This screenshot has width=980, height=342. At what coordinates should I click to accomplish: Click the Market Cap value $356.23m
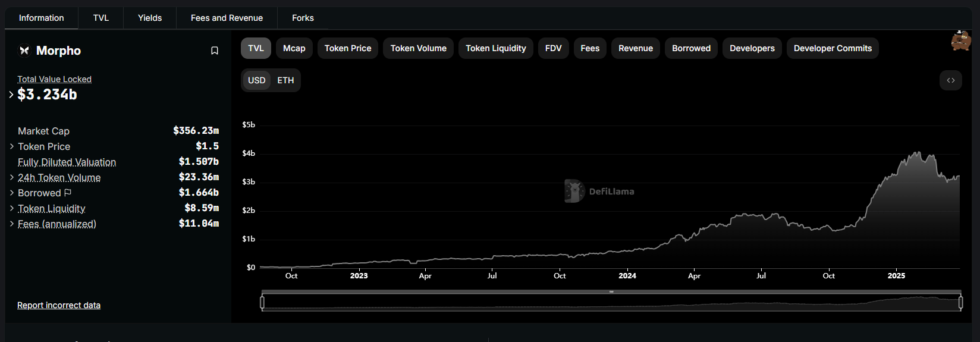196,130
